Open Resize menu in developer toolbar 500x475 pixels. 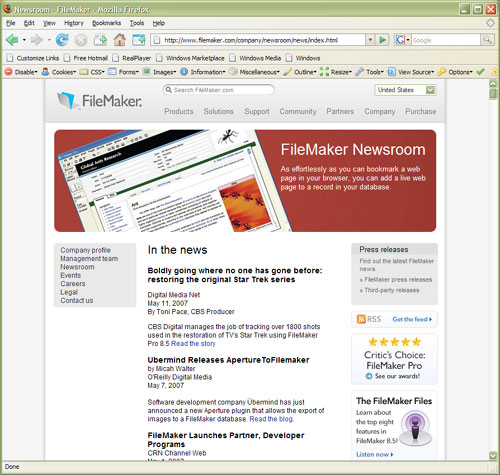click(336, 72)
